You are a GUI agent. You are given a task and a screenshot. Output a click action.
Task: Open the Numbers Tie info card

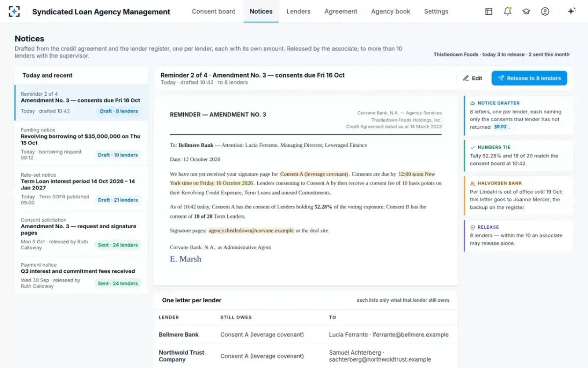coord(518,156)
